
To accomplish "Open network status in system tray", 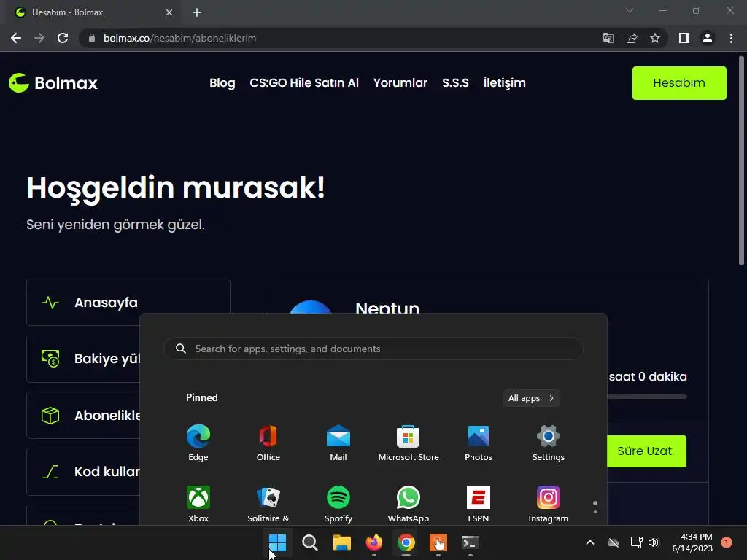I will [x=636, y=542].
